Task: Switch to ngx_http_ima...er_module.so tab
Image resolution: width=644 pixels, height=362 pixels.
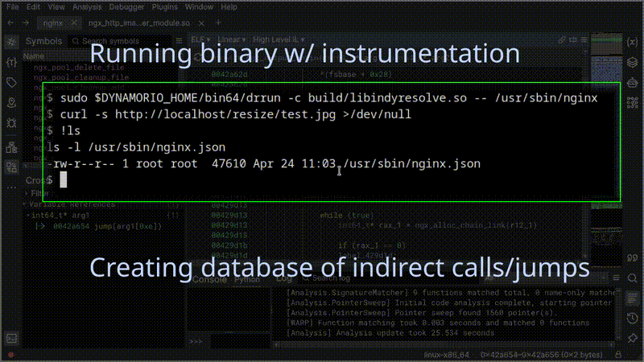Action: tap(138, 23)
